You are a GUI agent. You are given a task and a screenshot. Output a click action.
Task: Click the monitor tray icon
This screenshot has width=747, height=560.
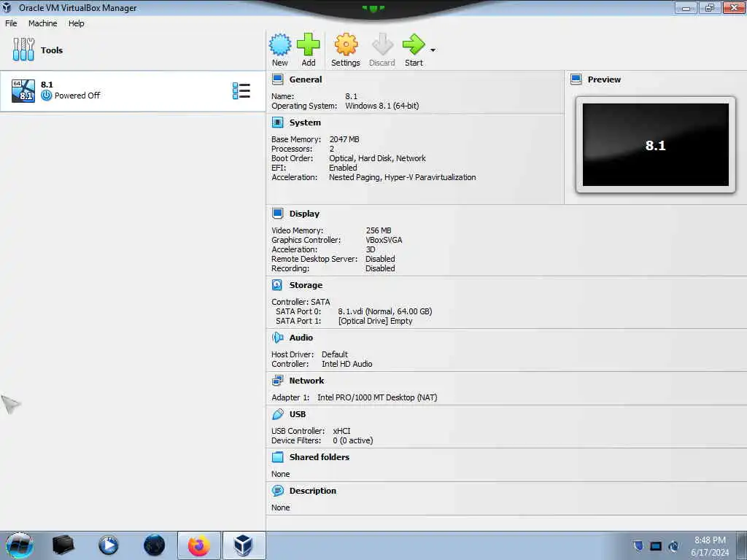click(x=656, y=546)
